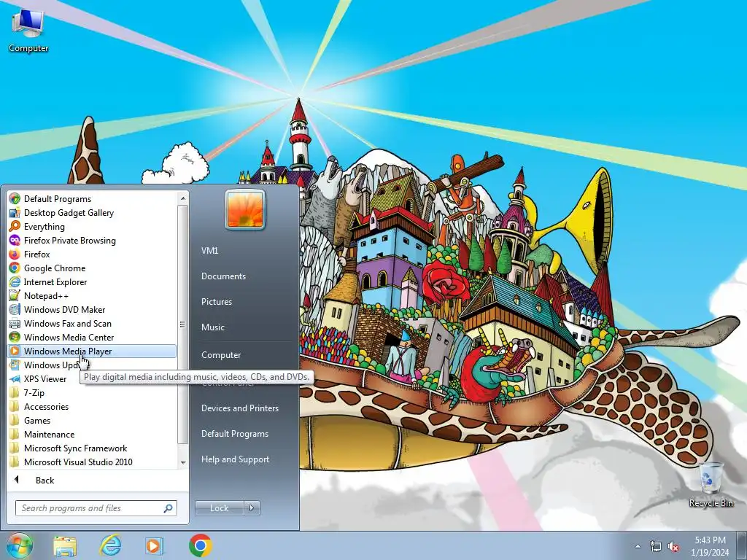Open Windows Update icon

click(15, 365)
